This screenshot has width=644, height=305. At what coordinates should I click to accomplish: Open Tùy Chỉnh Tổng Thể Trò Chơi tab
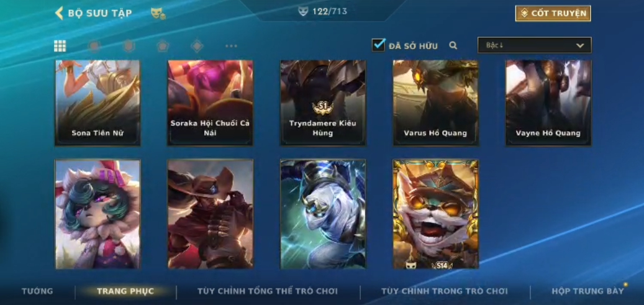(268, 291)
